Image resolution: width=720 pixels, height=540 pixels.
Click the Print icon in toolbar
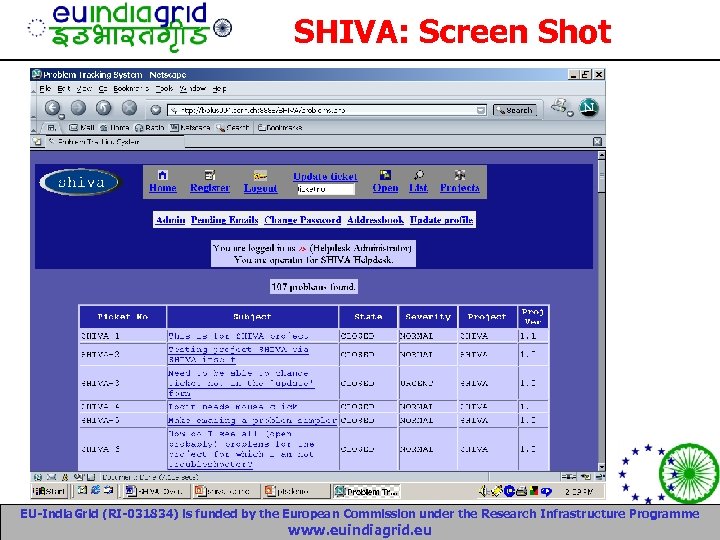560,107
